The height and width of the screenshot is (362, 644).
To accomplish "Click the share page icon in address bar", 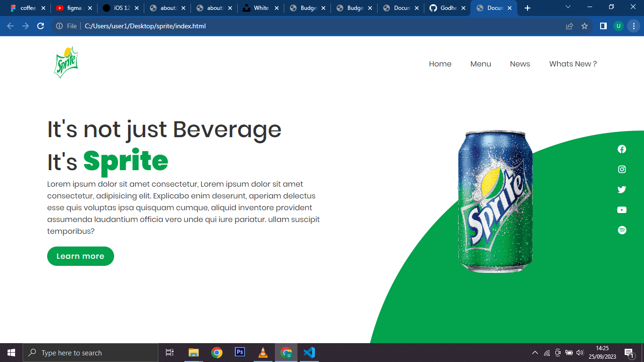I will tap(570, 26).
